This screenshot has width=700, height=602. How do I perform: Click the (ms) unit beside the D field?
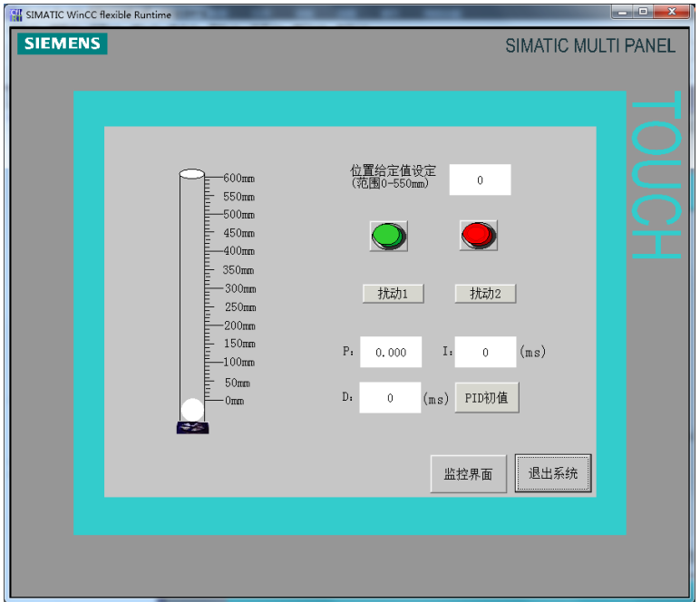436,399
